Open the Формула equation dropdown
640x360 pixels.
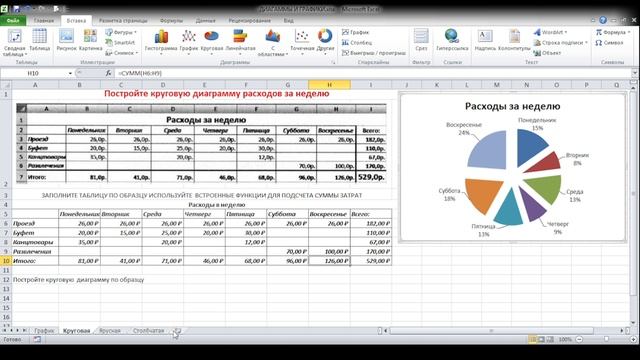pyautogui.click(x=613, y=32)
